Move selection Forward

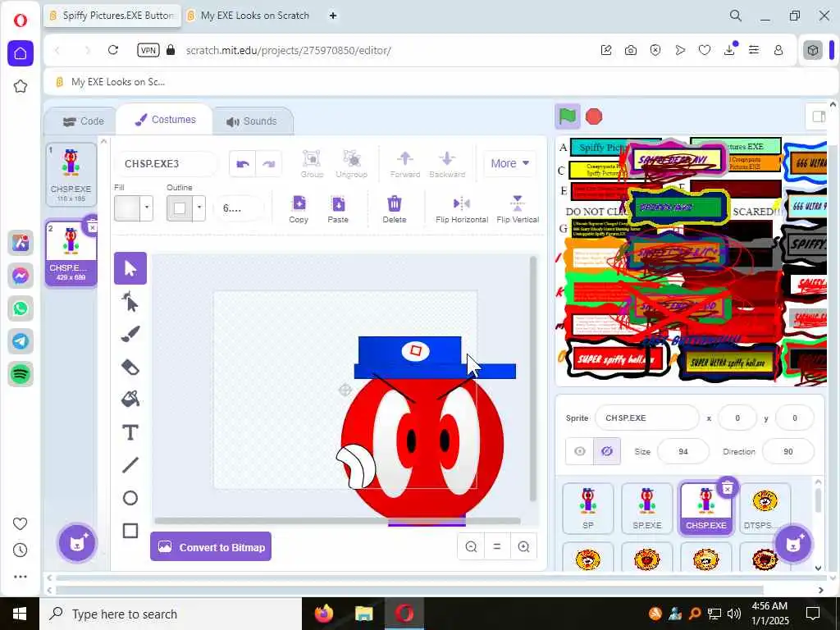[x=405, y=163]
